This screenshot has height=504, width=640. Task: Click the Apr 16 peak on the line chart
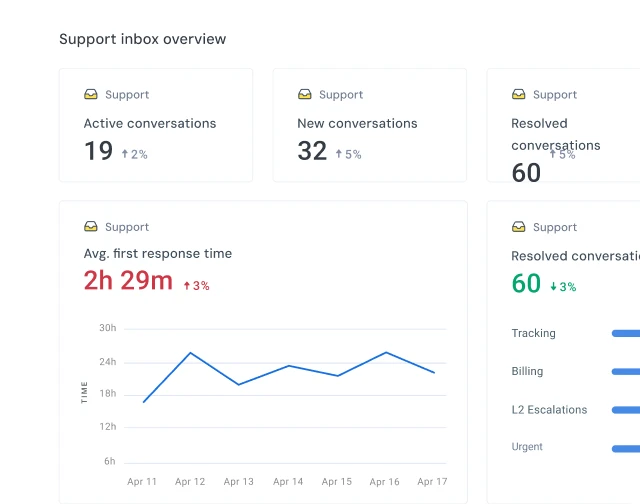point(386,352)
